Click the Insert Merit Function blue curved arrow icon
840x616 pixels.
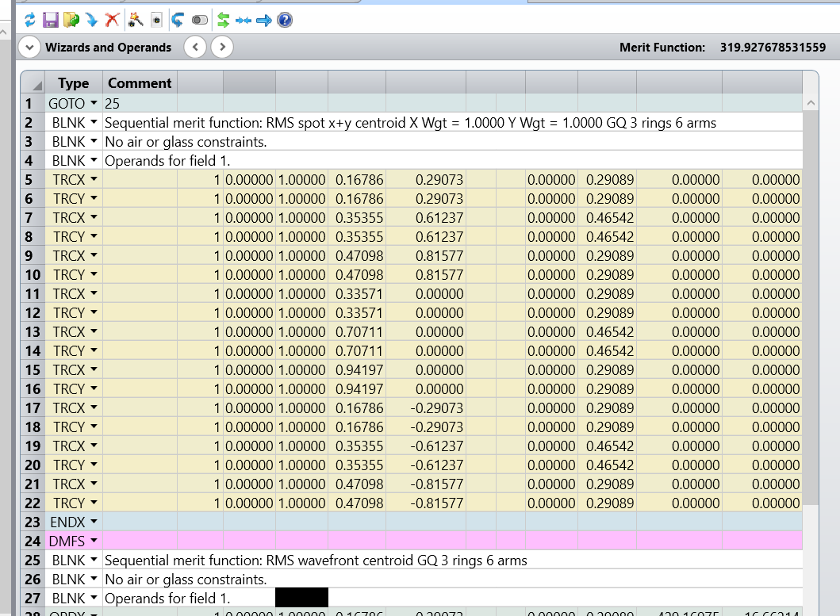91,21
